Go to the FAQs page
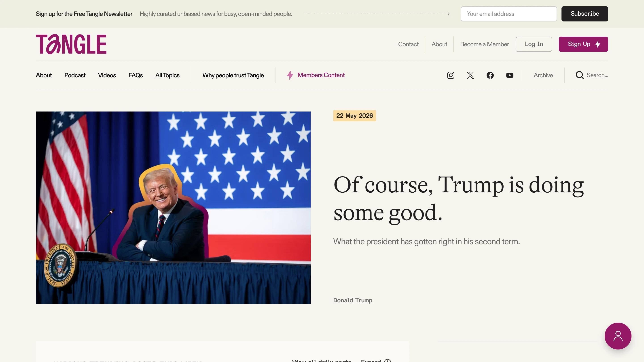The image size is (644, 362). click(x=136, y=75)
